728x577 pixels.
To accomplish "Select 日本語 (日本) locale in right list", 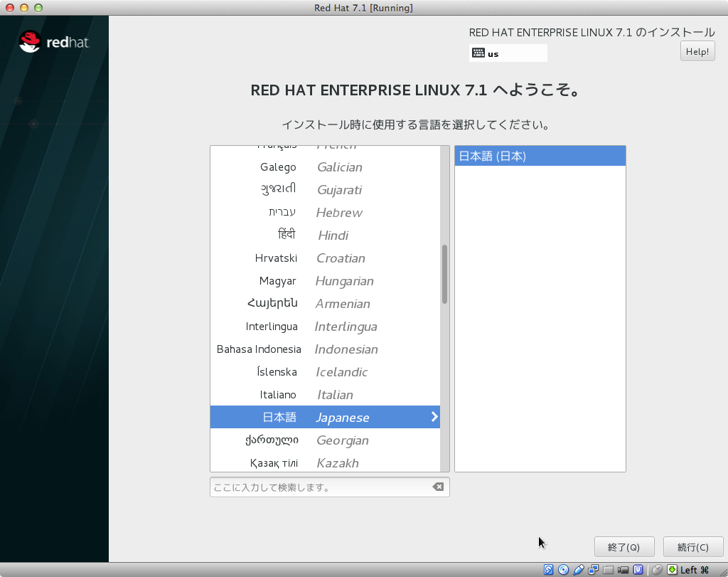I will click(540, 156).
